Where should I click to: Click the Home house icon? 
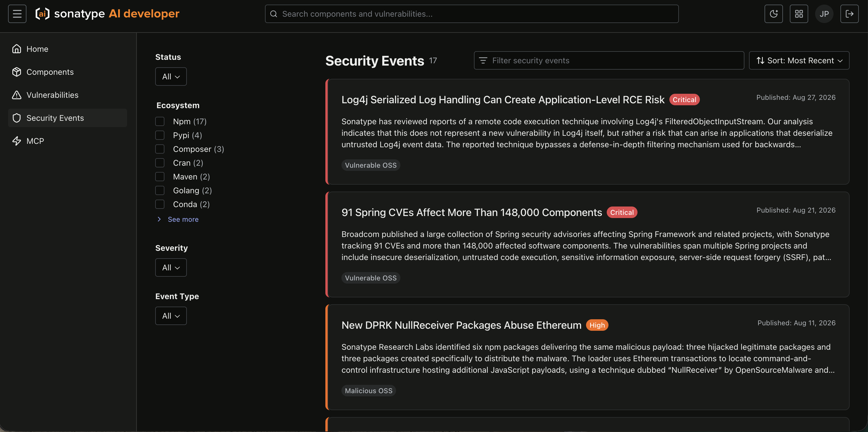[x=16, y=49]
